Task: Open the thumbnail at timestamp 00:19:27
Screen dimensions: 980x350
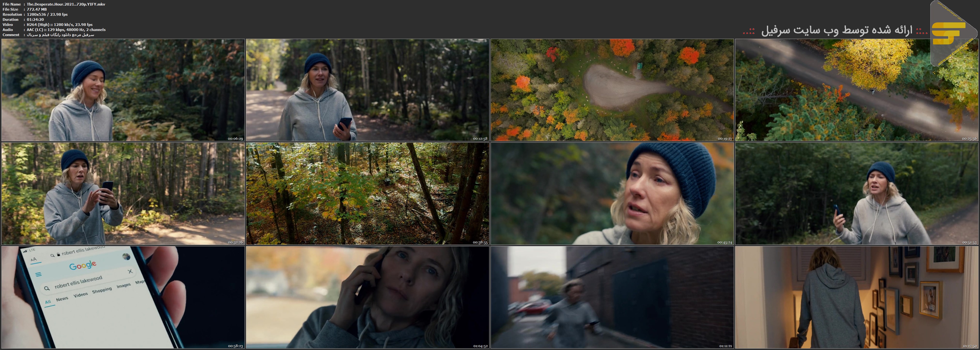Action: click(612, 90)
